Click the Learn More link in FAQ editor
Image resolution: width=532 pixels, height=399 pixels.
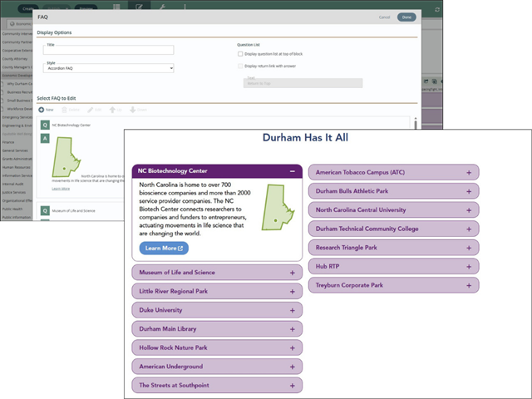61,189
